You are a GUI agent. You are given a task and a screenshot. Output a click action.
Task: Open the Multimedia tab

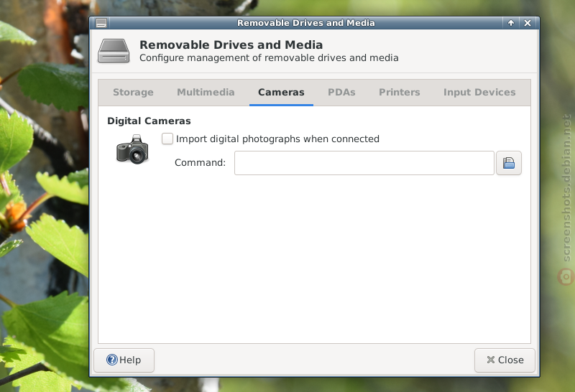pos(206,93)
